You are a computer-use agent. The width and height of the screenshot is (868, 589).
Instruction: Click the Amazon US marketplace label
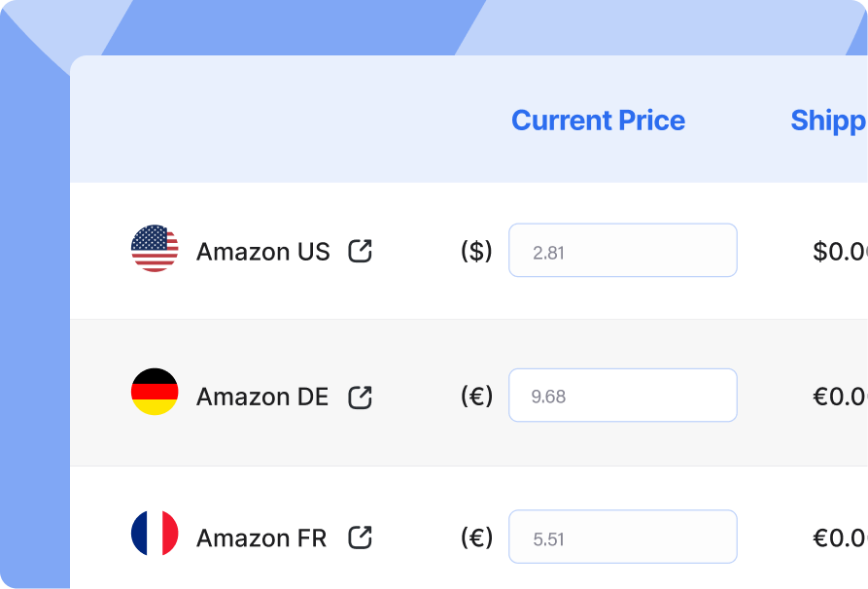pos(263,252)
